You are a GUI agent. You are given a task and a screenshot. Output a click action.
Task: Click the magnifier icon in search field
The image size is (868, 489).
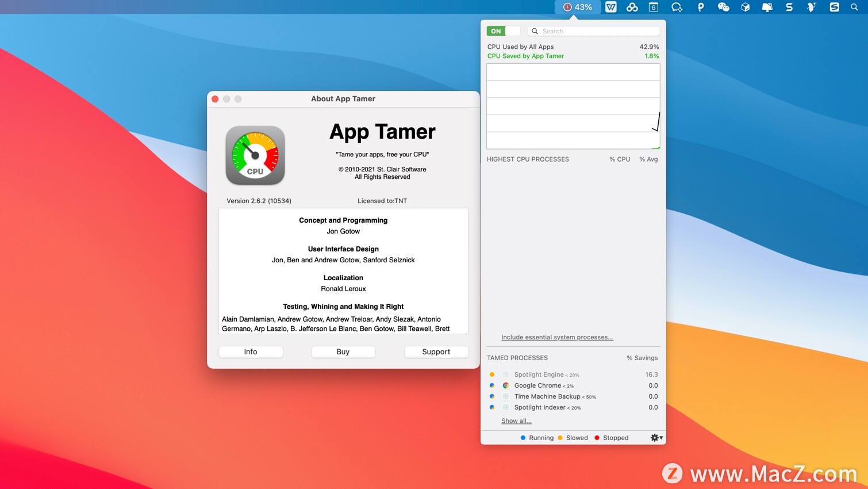point(535,31)
